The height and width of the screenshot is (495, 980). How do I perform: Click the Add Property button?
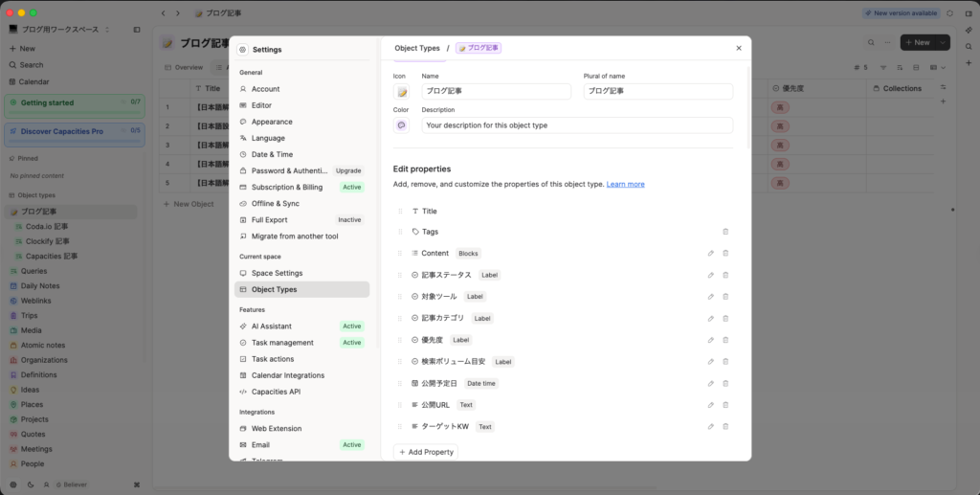[x=426, y=452]
